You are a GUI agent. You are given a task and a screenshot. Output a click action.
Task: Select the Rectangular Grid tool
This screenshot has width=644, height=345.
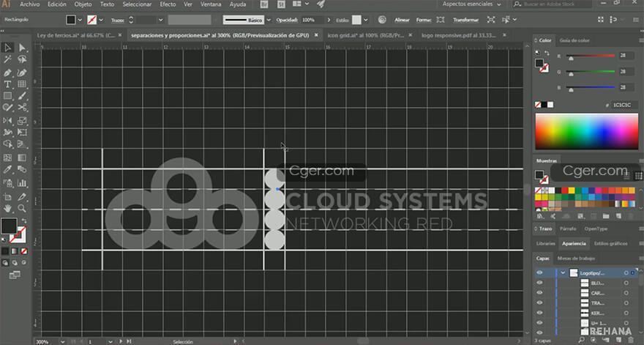pos(22,84)
